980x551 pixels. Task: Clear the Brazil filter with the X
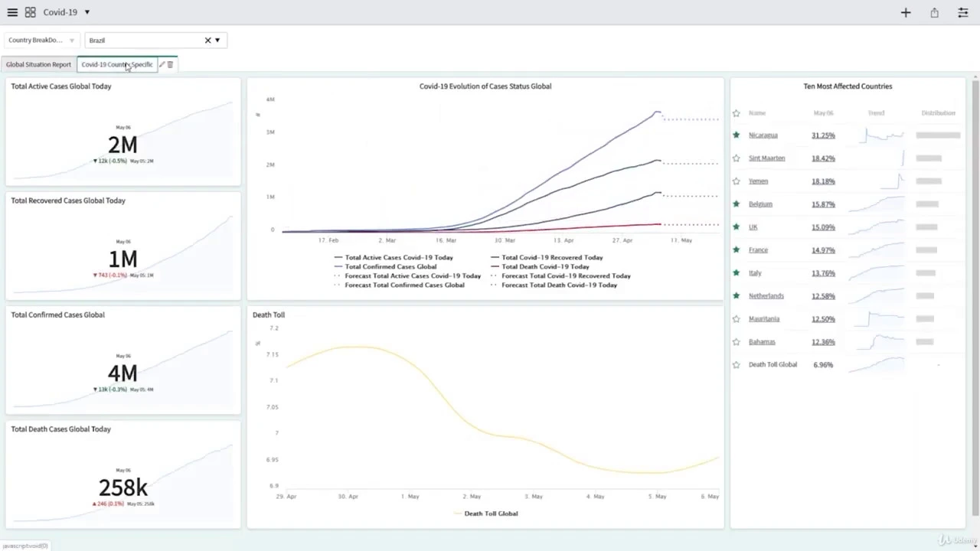pyautogui.click(x=207, y=40)
